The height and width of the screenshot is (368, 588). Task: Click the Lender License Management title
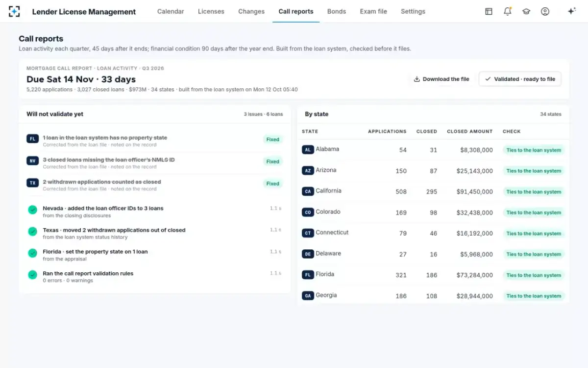pyautogui.click(x=84, y=11)
